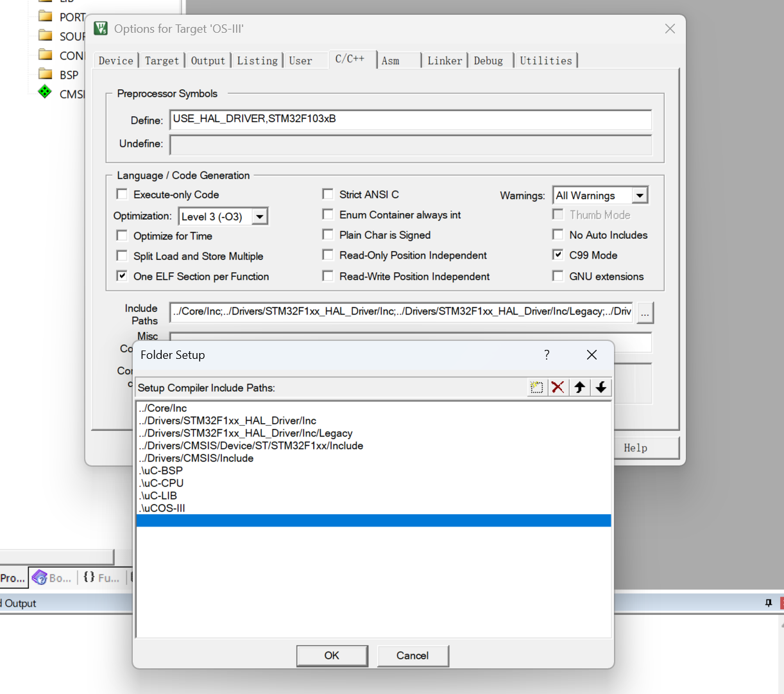The height and width of the screenshot is (694, 784).
Task: Select the .\uC-LIB path entry
Action: (373, 496)
